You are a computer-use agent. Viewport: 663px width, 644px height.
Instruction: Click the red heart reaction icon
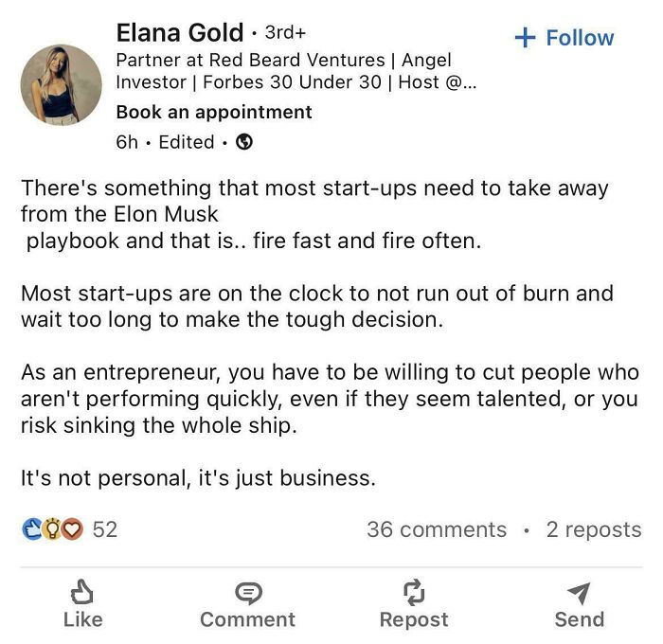[72, 529]
